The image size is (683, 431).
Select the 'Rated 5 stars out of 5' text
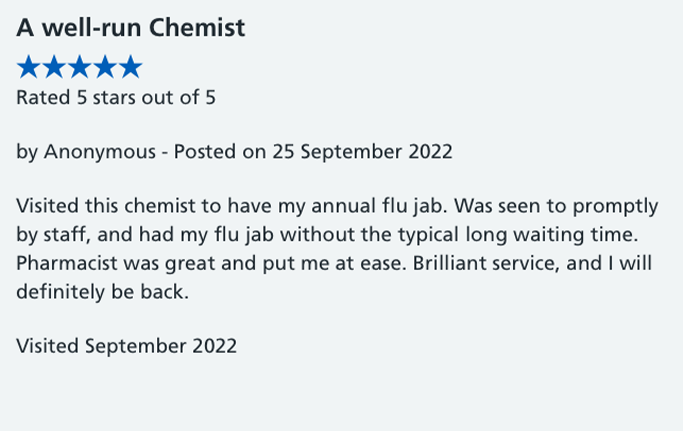click(116, 97)
